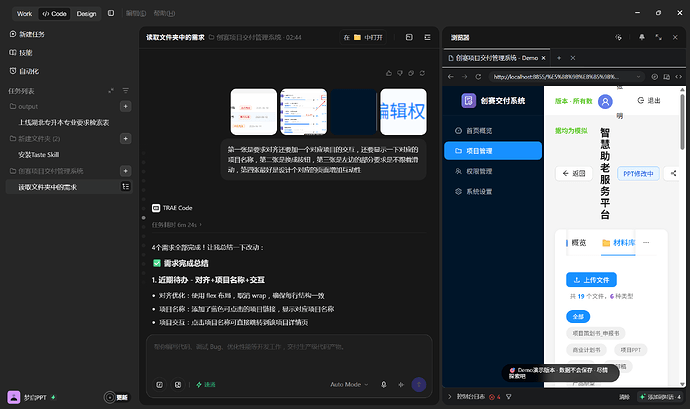Open URL history dropdown arrow
The height and width of the screenshot is (409, 690).
639,77
